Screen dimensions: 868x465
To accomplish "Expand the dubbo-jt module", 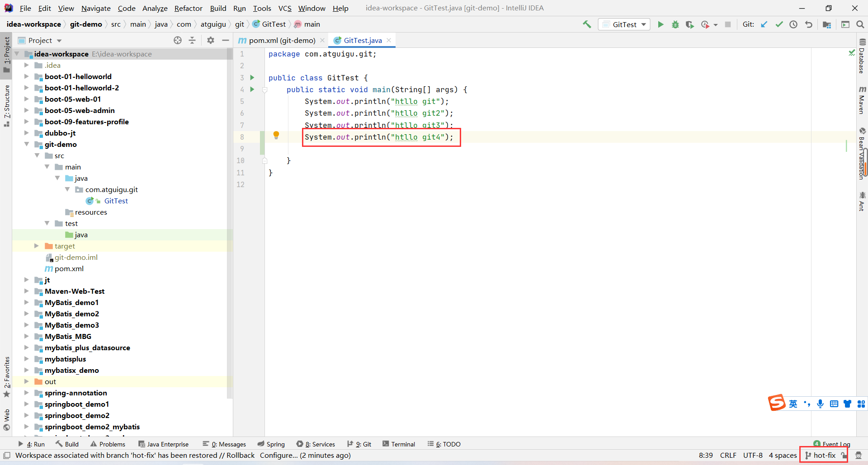I will click(27, 133).
